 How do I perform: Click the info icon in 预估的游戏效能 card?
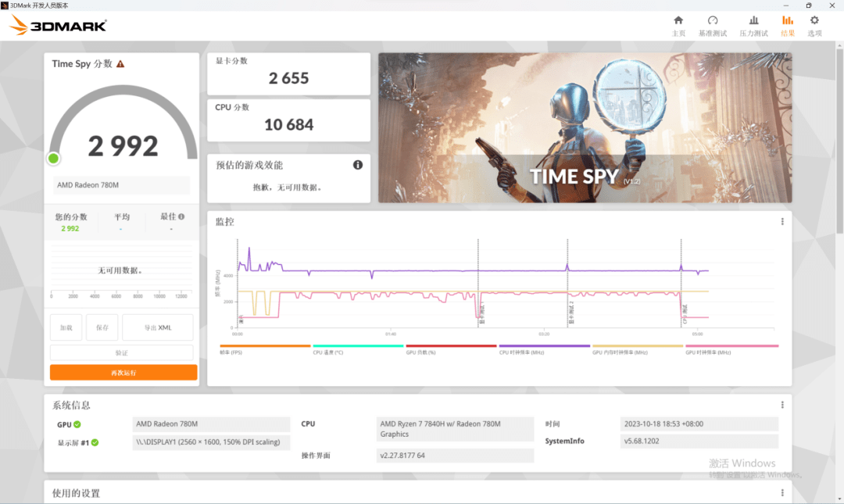coord(357,165)
